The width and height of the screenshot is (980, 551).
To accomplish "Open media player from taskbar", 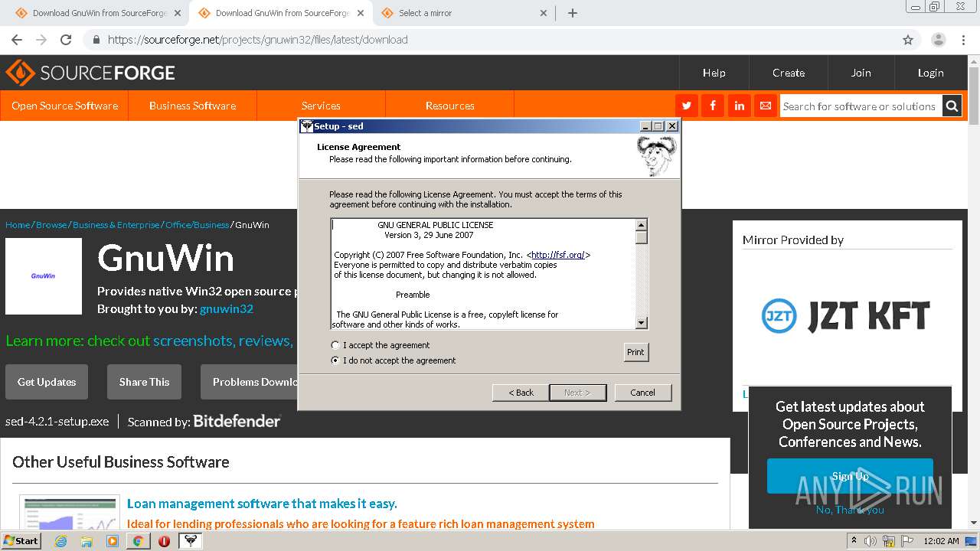I will tap(113, 541).
